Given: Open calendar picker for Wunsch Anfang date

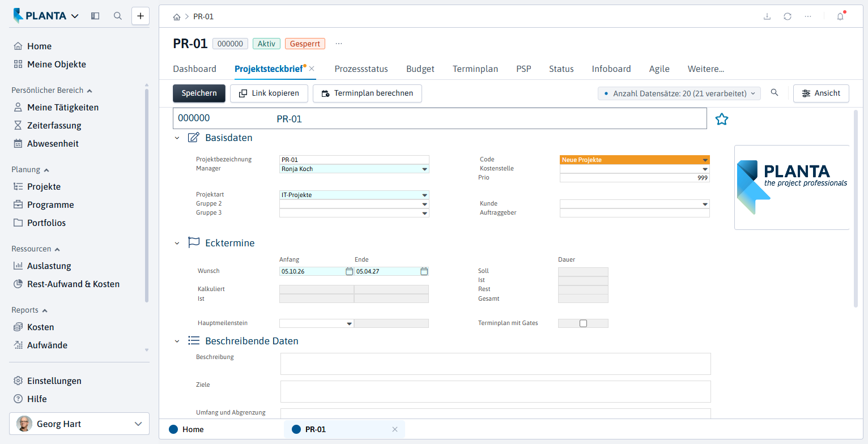Looking at the screenshot, I should [349, 271].
